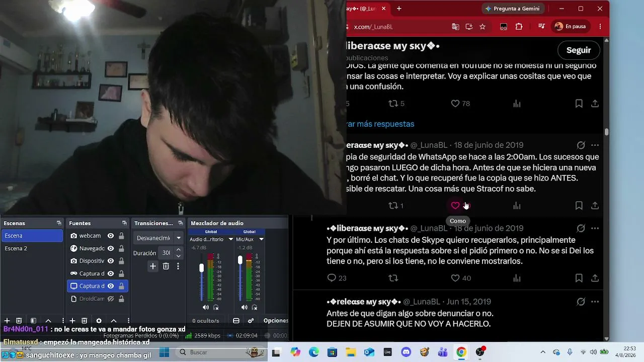Increase transition duration with up arrow

(178, 250)
